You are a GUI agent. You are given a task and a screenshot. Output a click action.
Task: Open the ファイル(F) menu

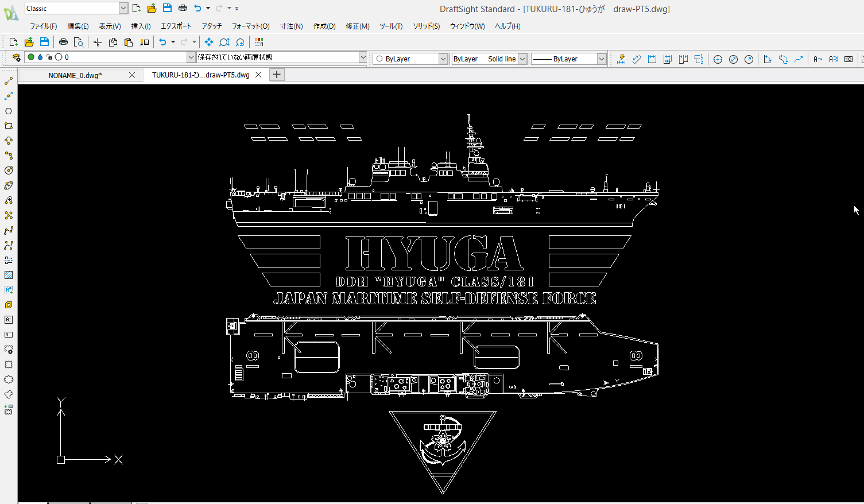tap(44, 26)
